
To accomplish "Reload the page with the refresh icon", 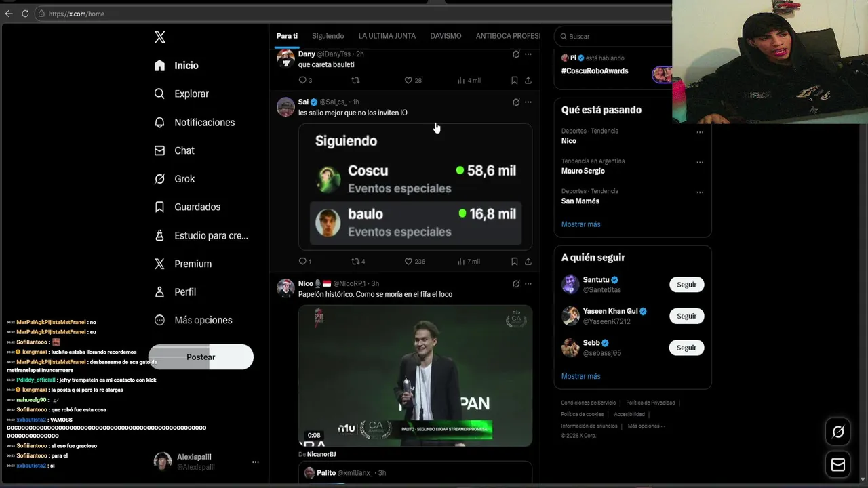I will pyautogui.click(x=25, y=14).
